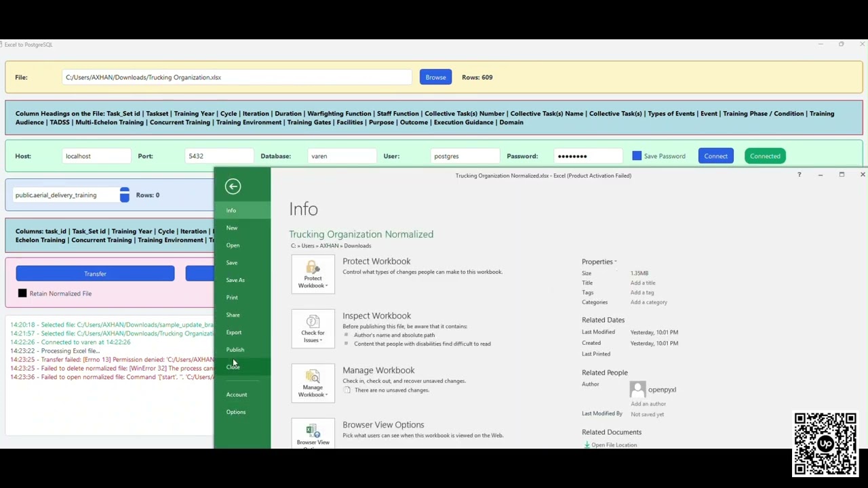The image size is (868, 488).
Task: Click the User field showing postgres
Action: point(465,156)
